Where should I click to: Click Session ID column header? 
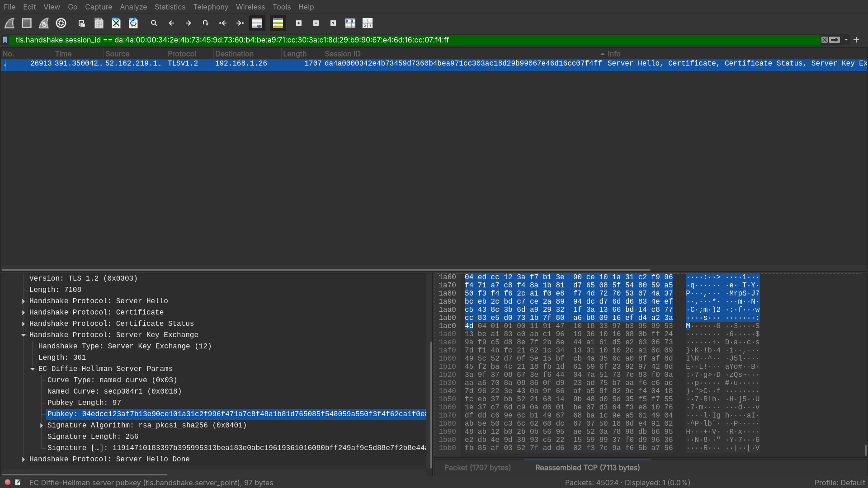pyautogui.click(x=342, y=54)
